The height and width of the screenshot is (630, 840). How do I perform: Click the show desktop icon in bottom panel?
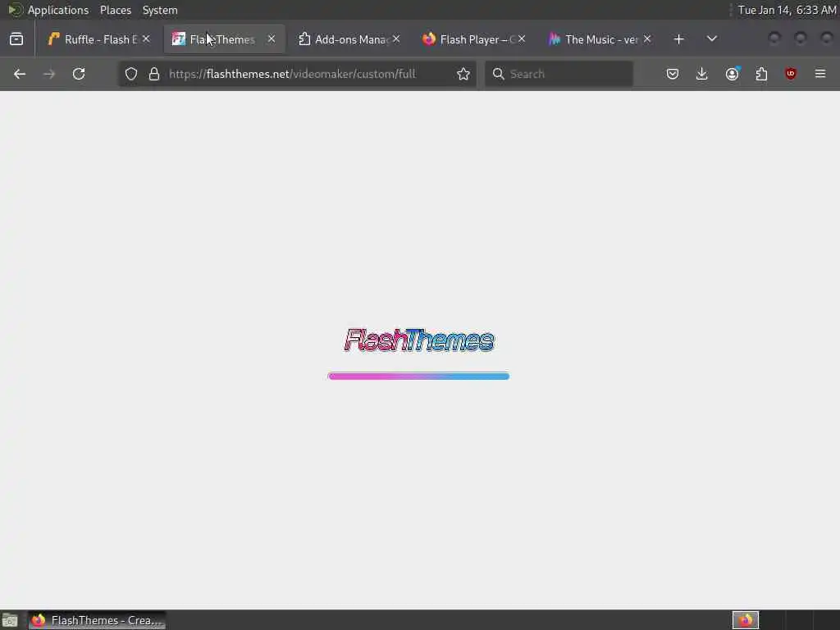click(10, 620)
